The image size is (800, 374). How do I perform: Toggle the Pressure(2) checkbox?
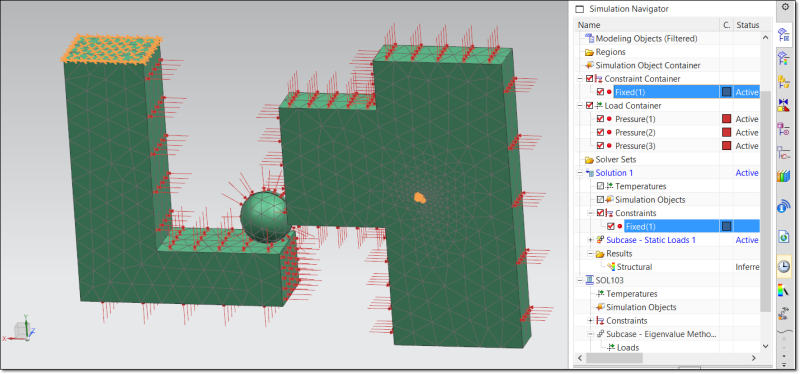coord(601,133)
